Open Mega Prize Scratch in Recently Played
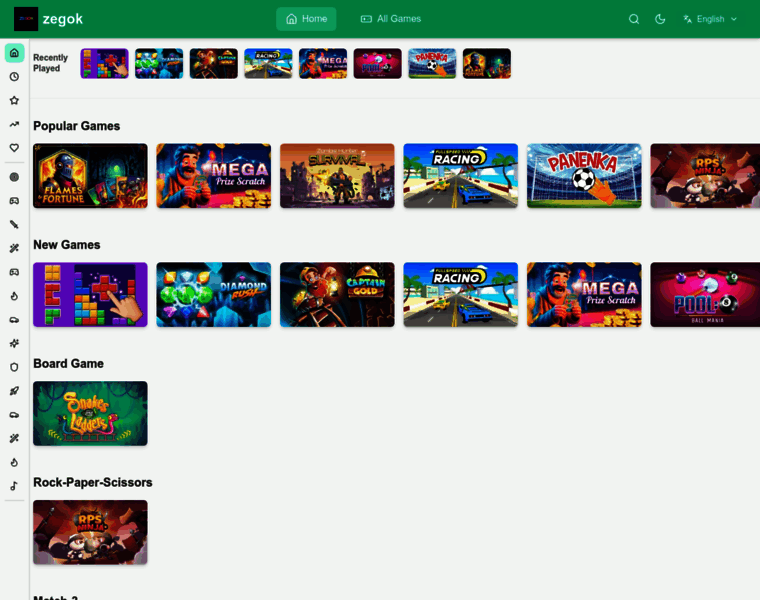 [323, 63]
